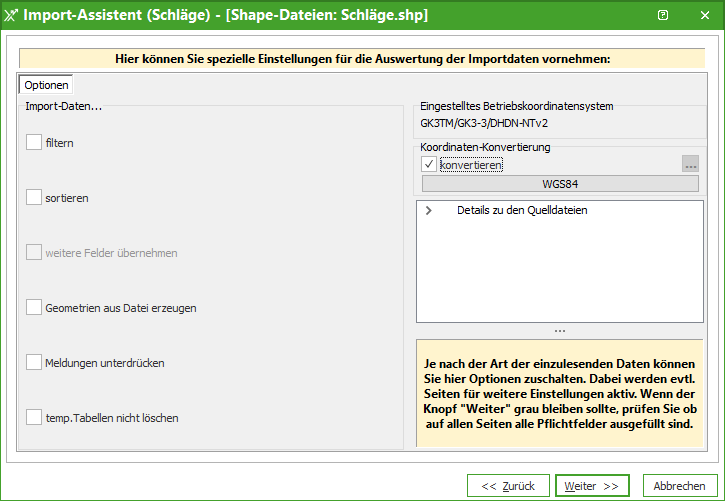Click the splitter dots below details list
This screenshot has width=725, height=501.
click(x=559, y=331)
